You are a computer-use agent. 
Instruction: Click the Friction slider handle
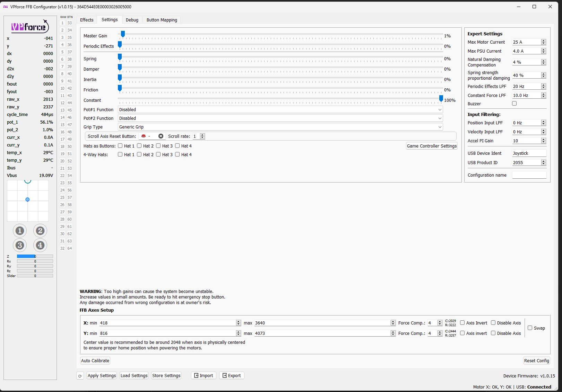(120, 88)
